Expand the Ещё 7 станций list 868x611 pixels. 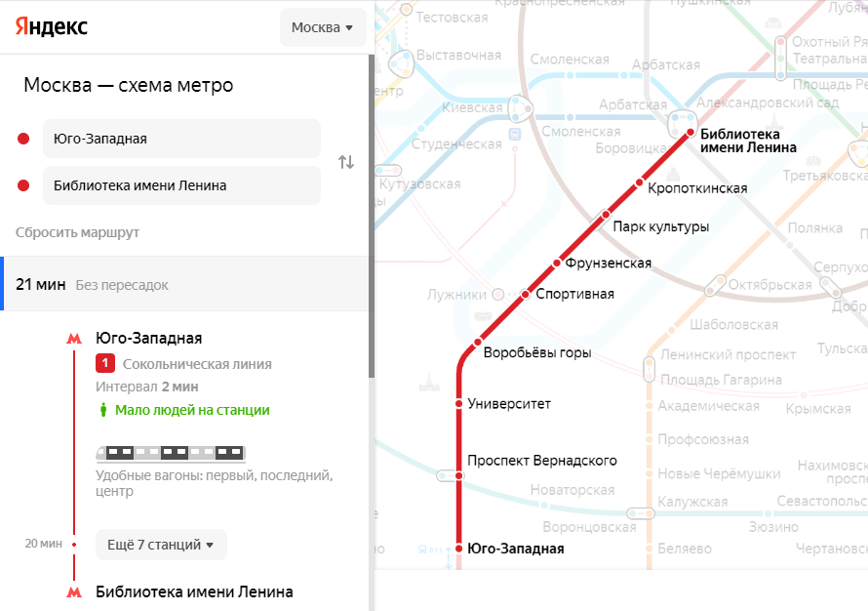(161, 545)
